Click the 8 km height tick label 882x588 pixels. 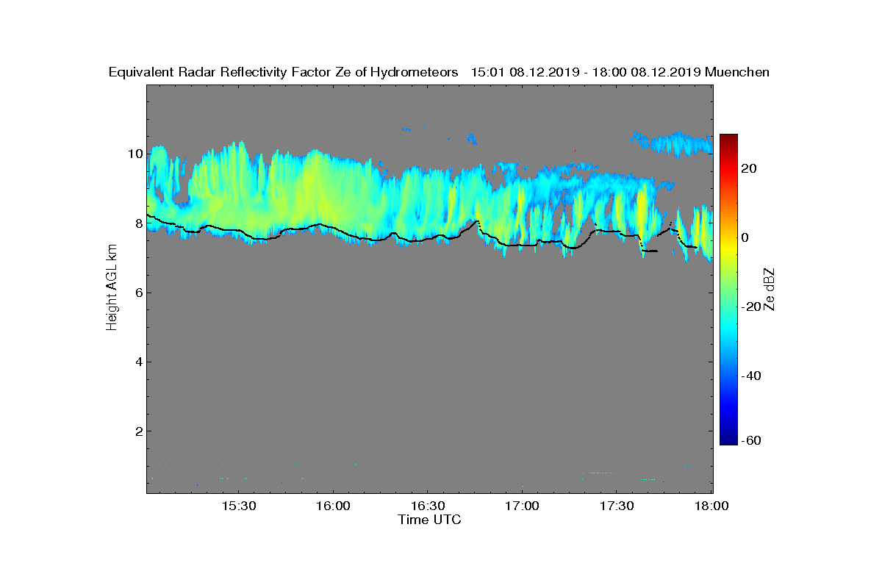(x=138, y=223)
